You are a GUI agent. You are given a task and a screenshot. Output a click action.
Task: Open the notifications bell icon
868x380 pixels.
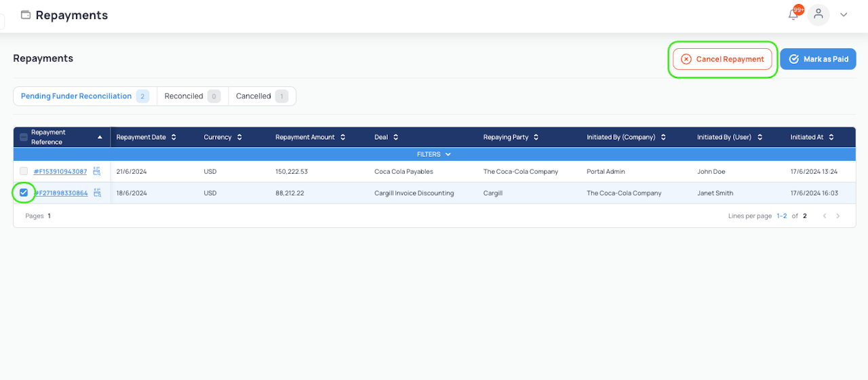tap(793, 15)
